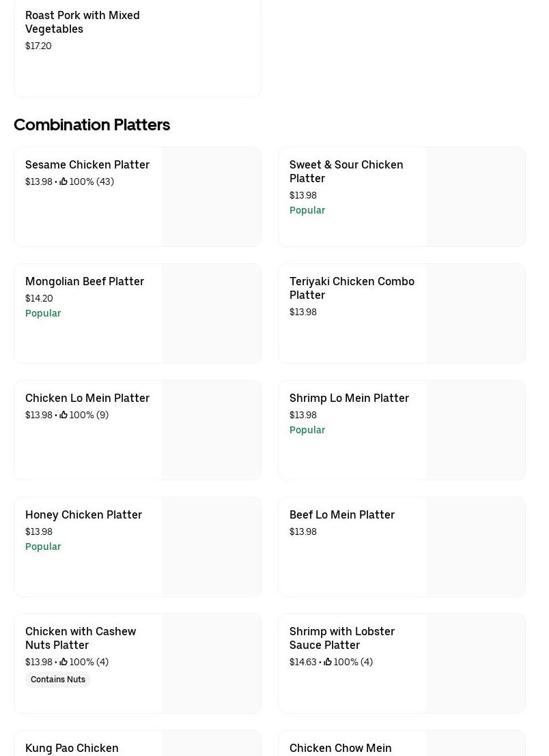Open Sesame Chicken Platter item

(87, 164)
